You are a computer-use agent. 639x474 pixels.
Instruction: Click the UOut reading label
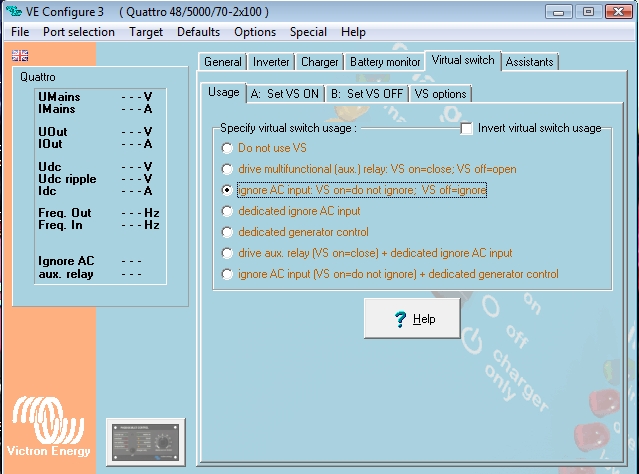tap(53, 132)
